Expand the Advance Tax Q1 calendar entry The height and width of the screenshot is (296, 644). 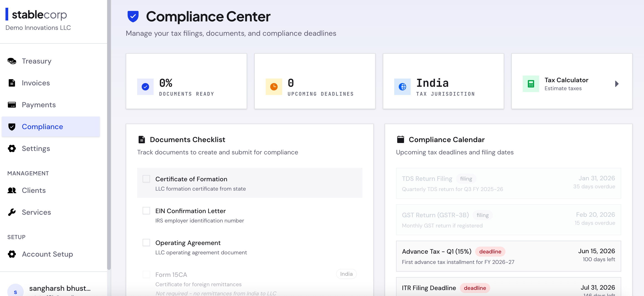click(508, 256)
